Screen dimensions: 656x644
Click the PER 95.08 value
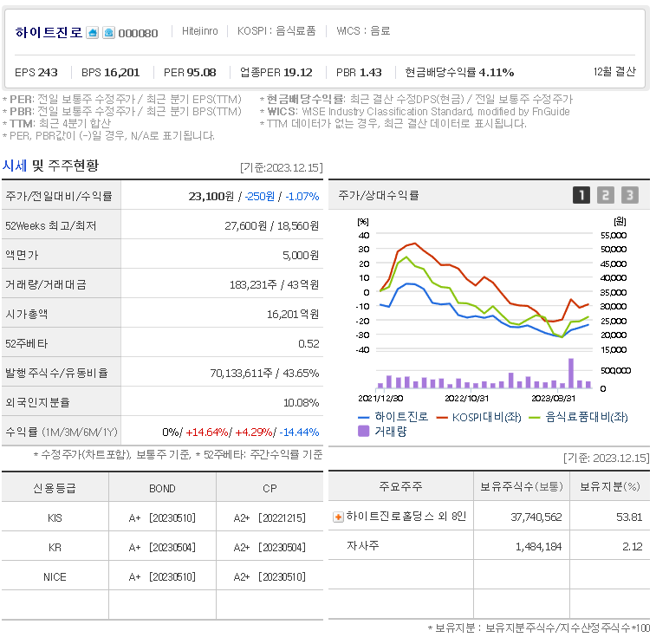[x=190, y=73]
